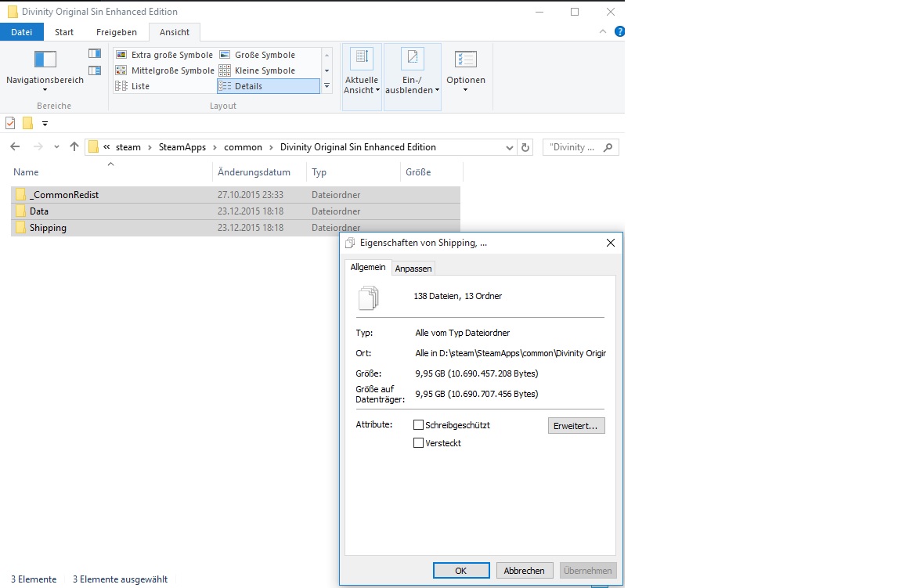Open Ein-/ausblenden menu
The image size is (902, 588).
click(413, 77)
